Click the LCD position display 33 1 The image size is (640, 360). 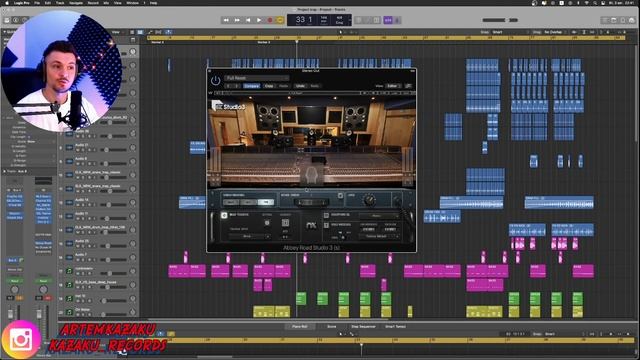point(304,19)
